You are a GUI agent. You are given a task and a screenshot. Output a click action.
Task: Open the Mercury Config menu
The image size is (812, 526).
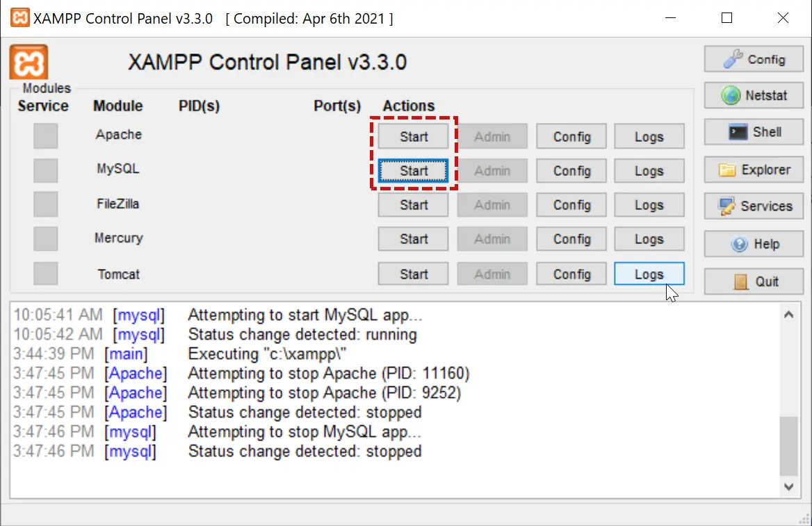pyautogui.click(x=571, y=239)
